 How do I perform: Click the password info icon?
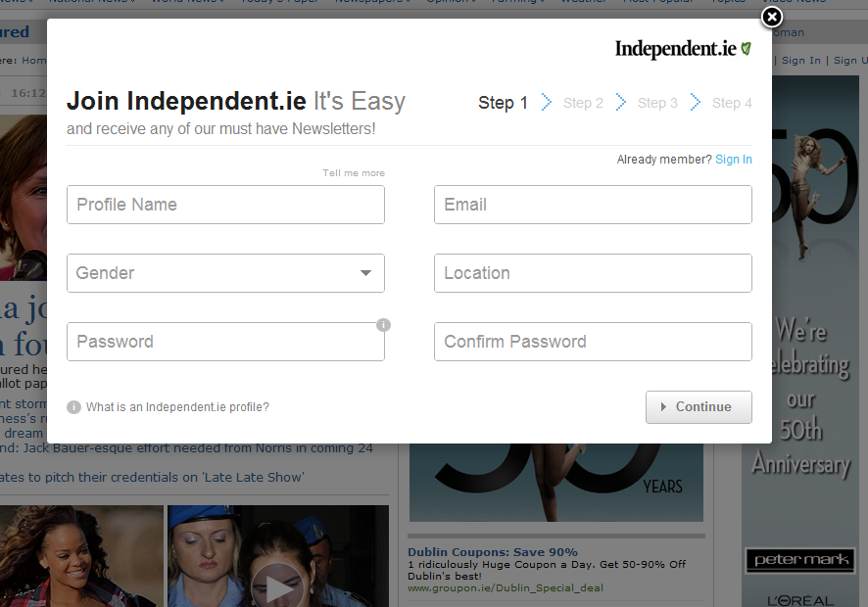pyautogui.click(x=383, y=325)
